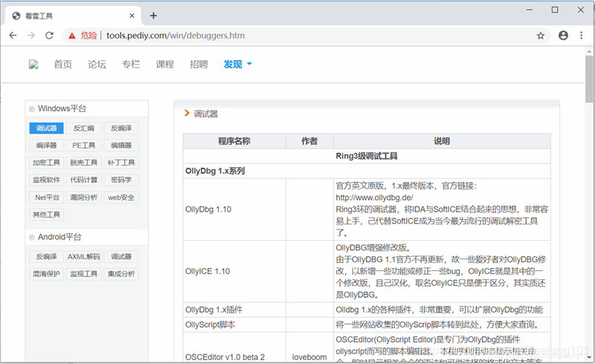
Task: Select the PE工具 category
Action: pos(84,145)
